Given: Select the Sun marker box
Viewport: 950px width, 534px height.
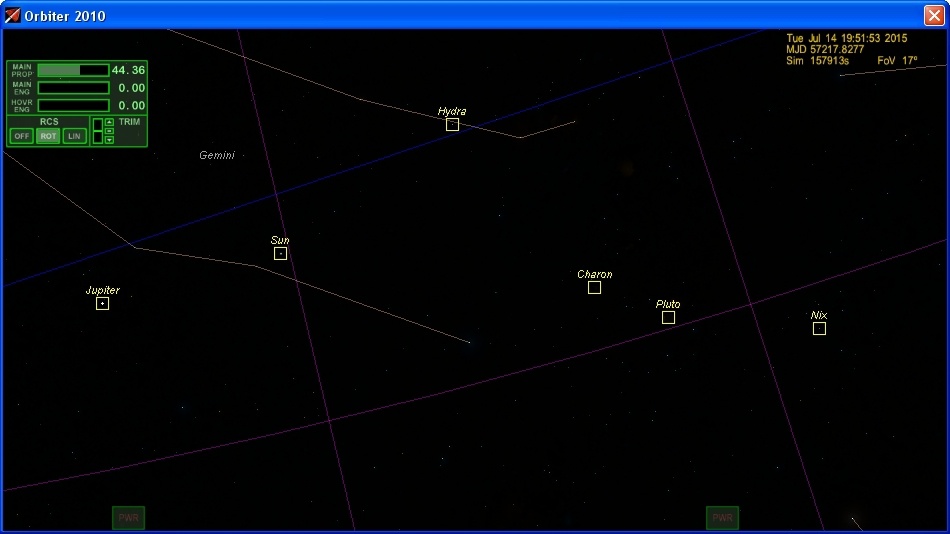Looking at the screenshot, I should click(x=280, y=253).
